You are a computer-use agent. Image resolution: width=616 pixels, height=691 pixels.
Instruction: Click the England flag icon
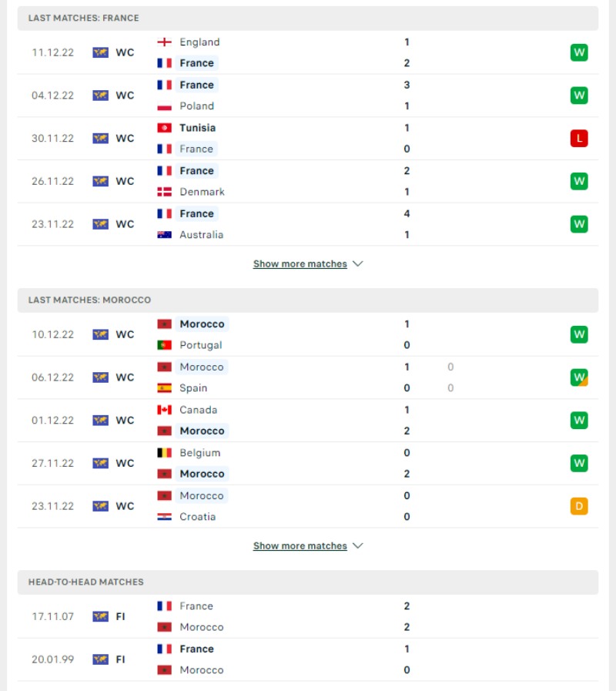[164, 42]
